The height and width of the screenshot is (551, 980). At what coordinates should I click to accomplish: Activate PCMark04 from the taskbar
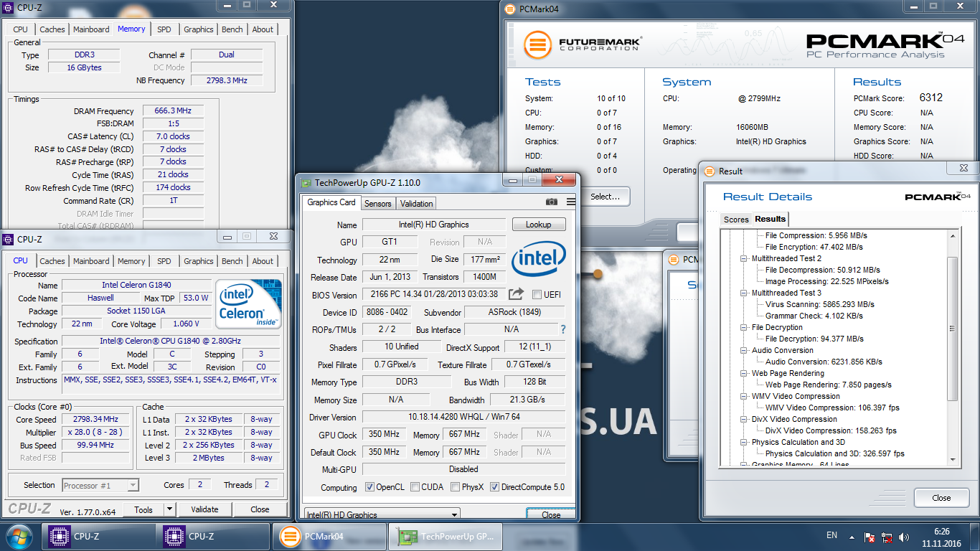[330, 536]
